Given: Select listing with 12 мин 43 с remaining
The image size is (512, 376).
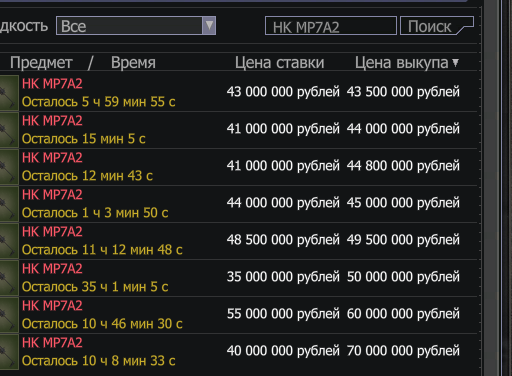Looking at the screenshot, I should pos(238,166).
